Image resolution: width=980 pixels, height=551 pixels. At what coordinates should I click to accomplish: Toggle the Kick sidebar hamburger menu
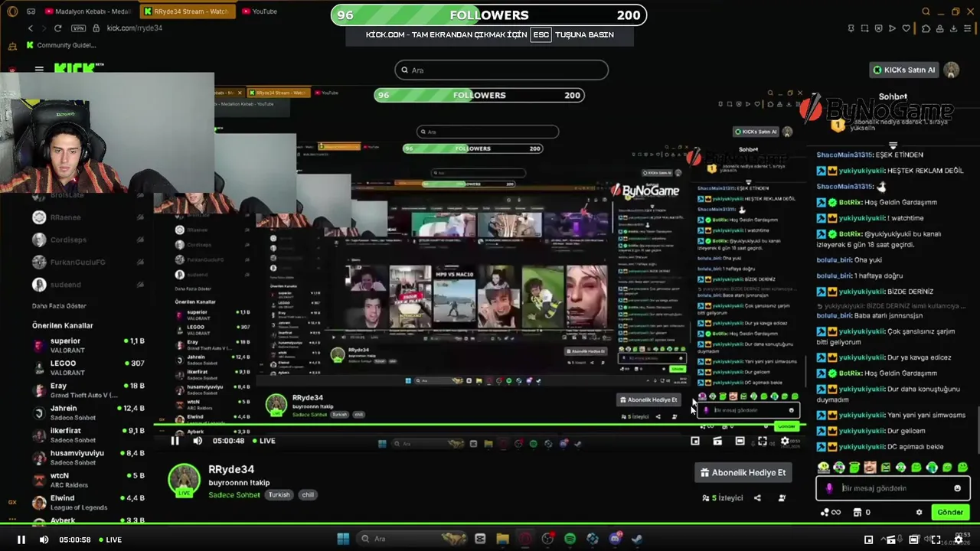39,69
